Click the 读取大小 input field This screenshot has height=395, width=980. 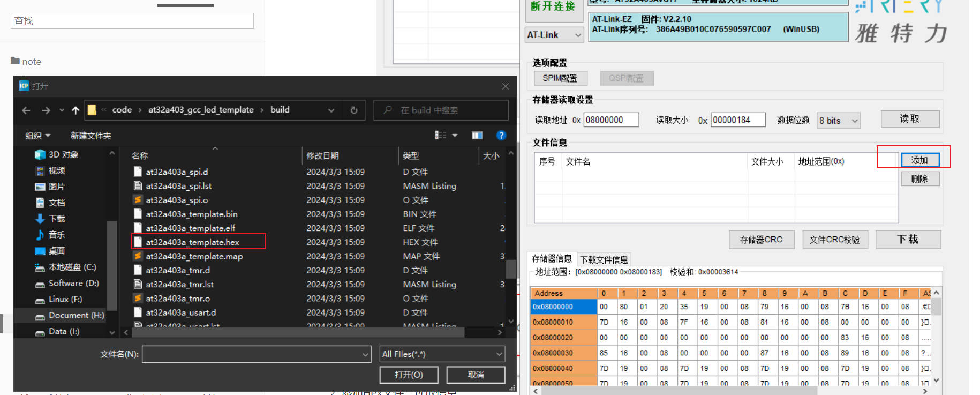click(738, 120)
